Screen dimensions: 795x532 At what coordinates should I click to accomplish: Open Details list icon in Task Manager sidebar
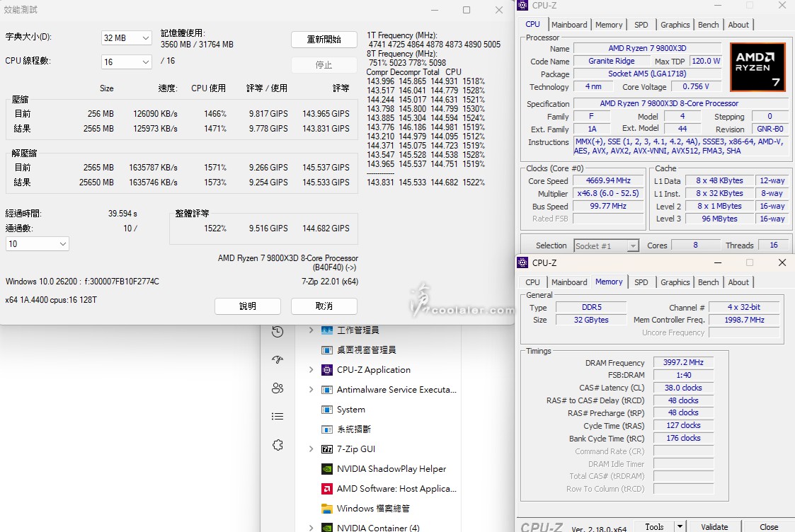point(278,416)
